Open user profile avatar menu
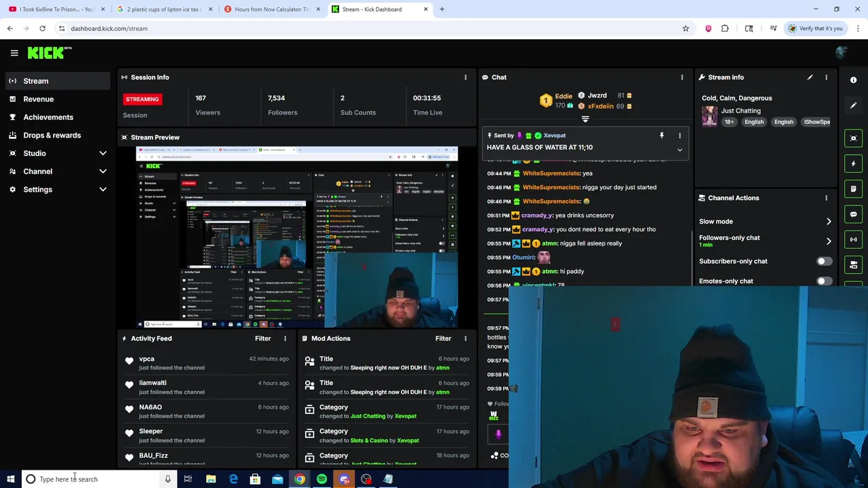Viewport: 868px width, 488px height. tap(842, 53)
